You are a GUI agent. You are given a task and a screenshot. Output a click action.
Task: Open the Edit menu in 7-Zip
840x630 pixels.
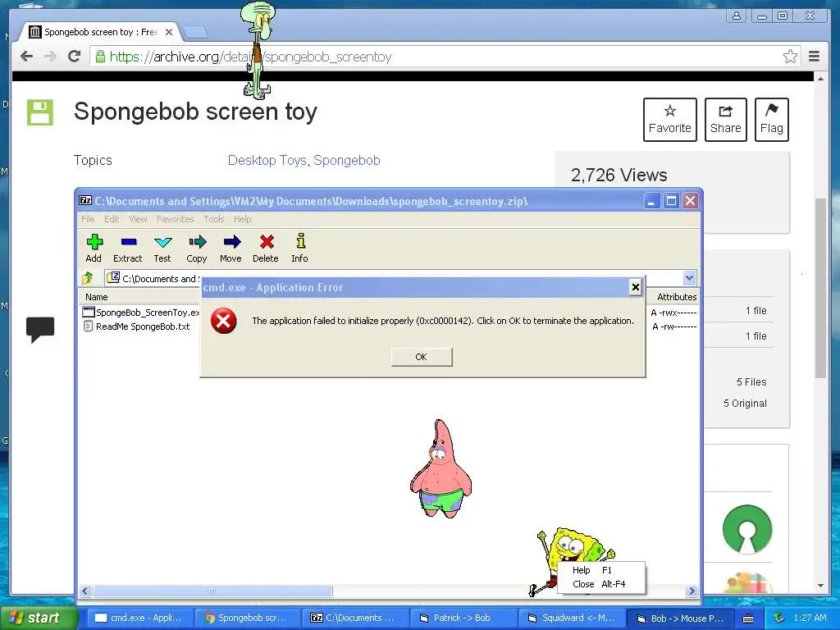[x=112, y=219]
